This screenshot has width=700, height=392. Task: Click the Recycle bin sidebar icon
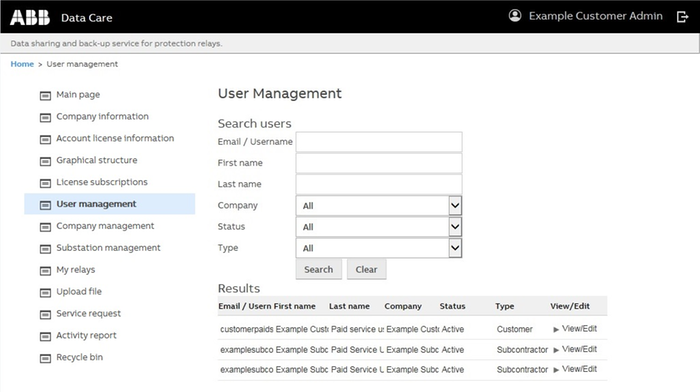coord(45,358)
